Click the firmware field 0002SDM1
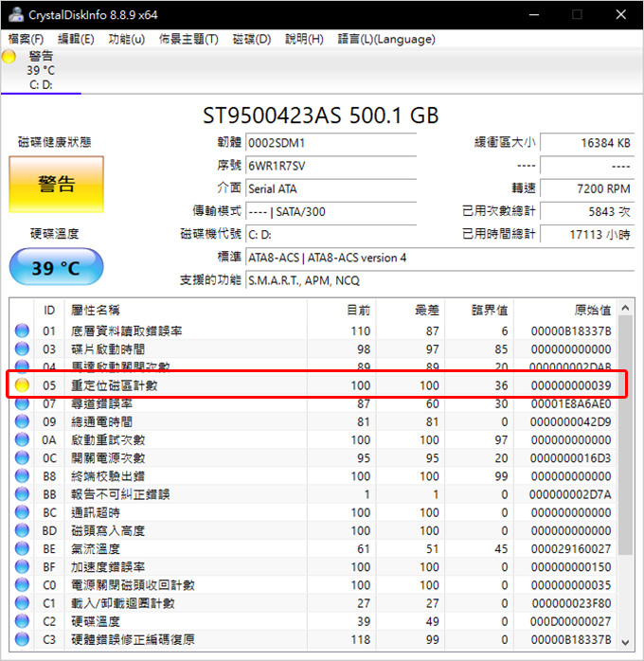This screenshot has width=644, height=661. click(x=331, y=142)
